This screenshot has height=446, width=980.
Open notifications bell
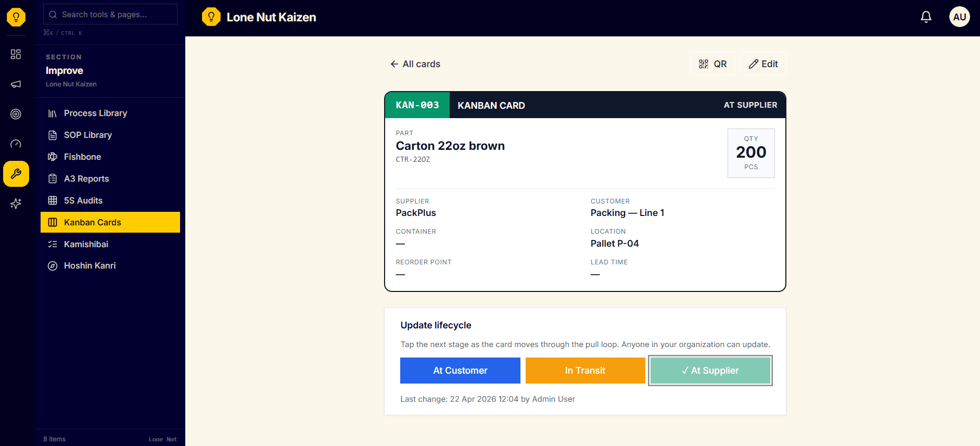926,17
